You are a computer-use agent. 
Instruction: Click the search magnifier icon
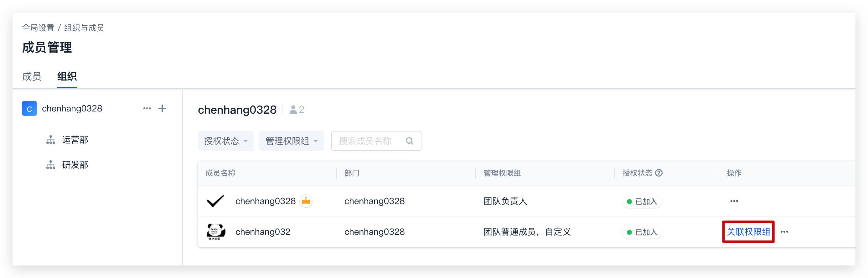tap(409, 141)
